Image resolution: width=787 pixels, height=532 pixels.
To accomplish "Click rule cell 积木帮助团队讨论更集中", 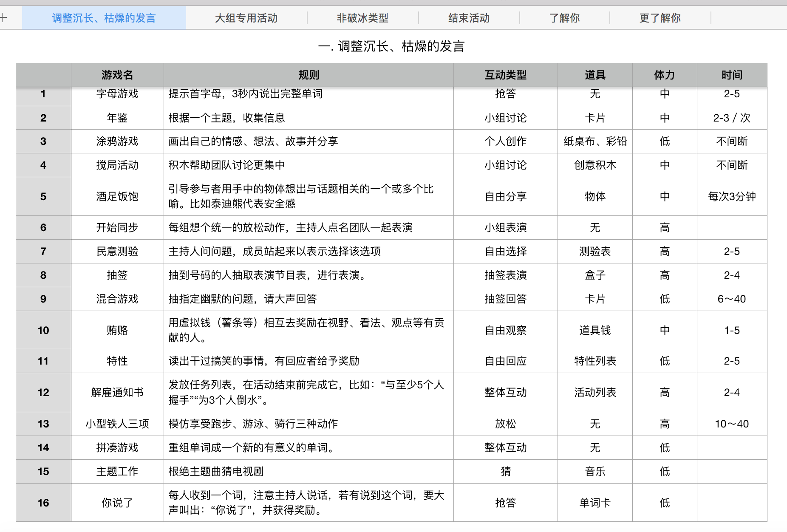I will click(309, 165).
